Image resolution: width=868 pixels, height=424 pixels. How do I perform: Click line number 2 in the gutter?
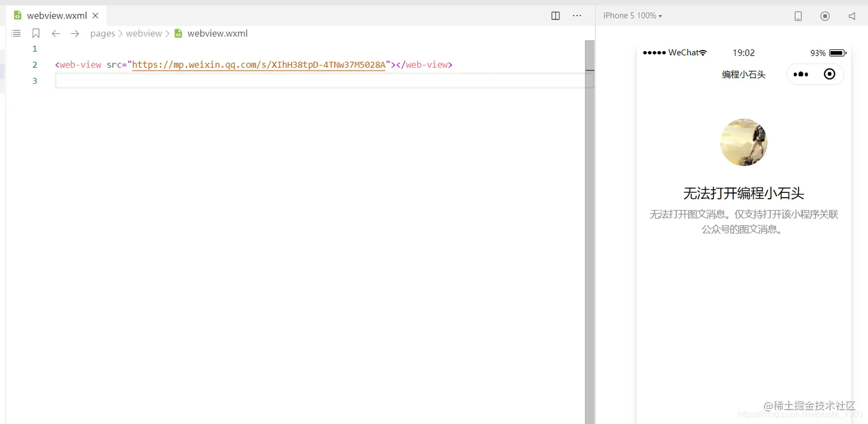tap(34, 64)
